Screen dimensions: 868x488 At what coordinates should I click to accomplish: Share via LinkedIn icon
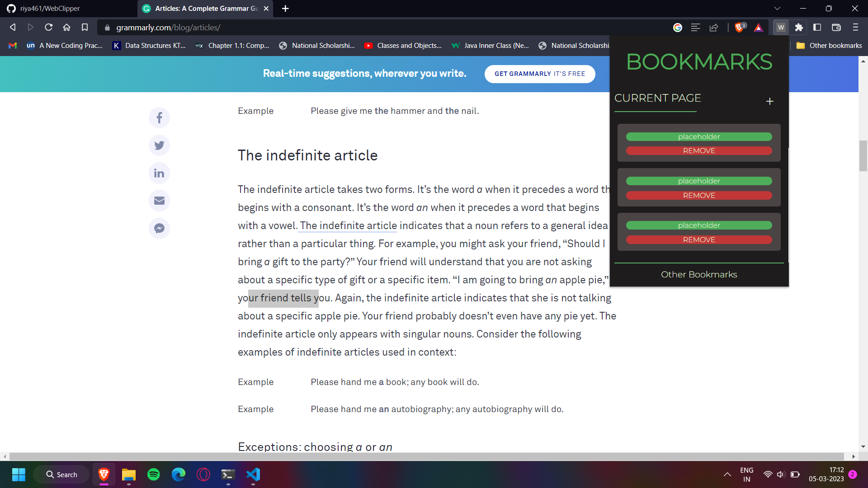pyautogui.click(x=159, y=173)
